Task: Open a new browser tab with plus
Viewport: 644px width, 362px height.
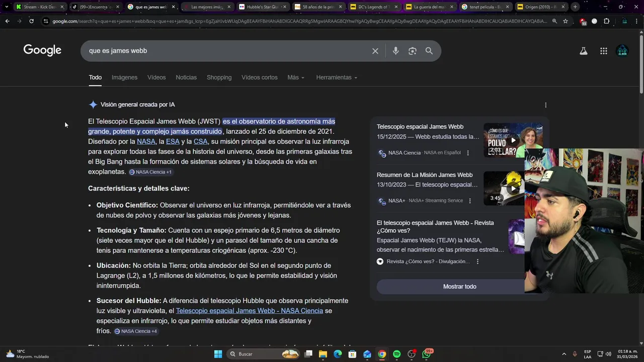Action: [x=575, y=7]
